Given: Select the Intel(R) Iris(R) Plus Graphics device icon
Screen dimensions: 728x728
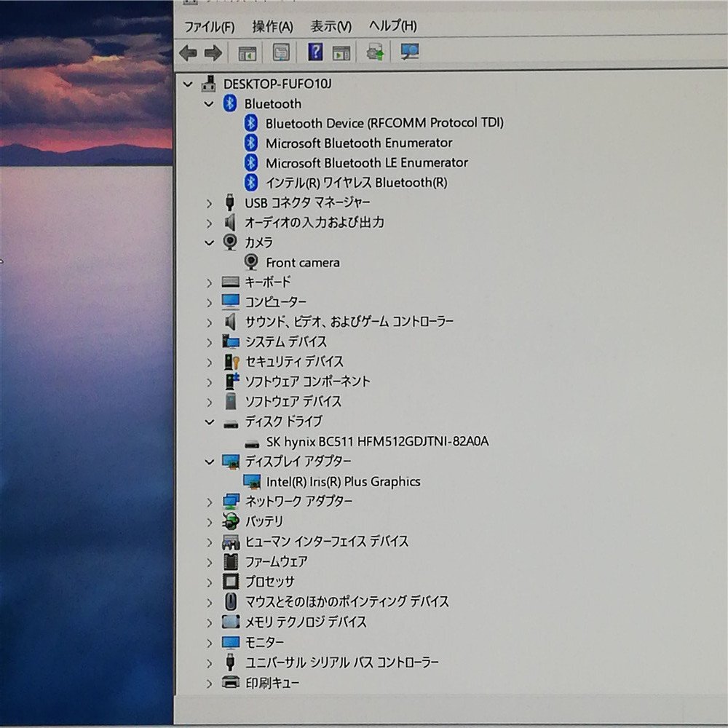Looking at the screenshot, I should [x=253, y=481].
